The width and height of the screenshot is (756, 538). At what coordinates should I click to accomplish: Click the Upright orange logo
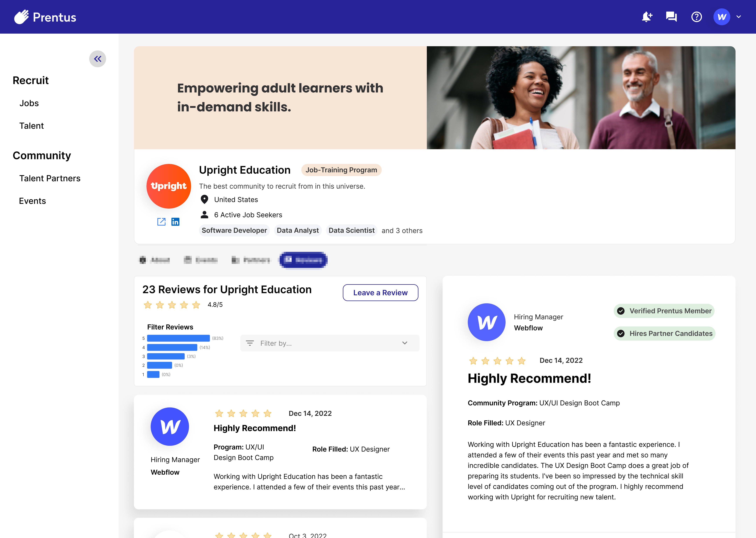pos(169,186)
